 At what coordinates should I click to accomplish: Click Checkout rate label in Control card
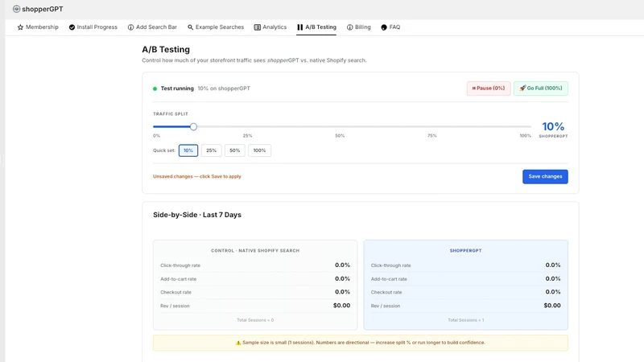(175, 292)
